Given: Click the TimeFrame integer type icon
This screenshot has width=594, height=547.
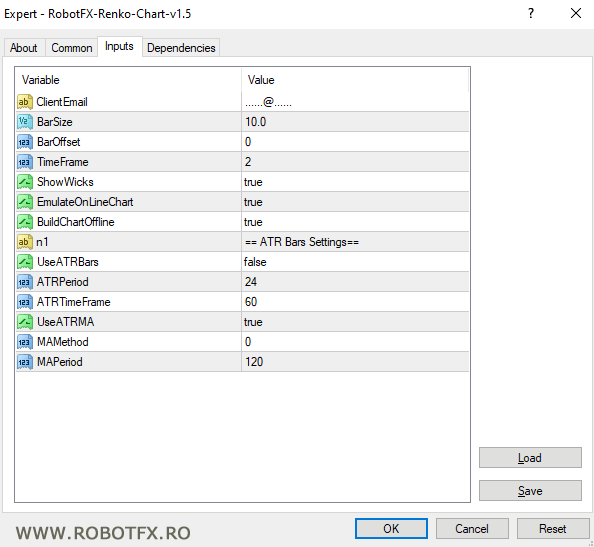Looking at the screenshot, I should [x=25, y=162].
